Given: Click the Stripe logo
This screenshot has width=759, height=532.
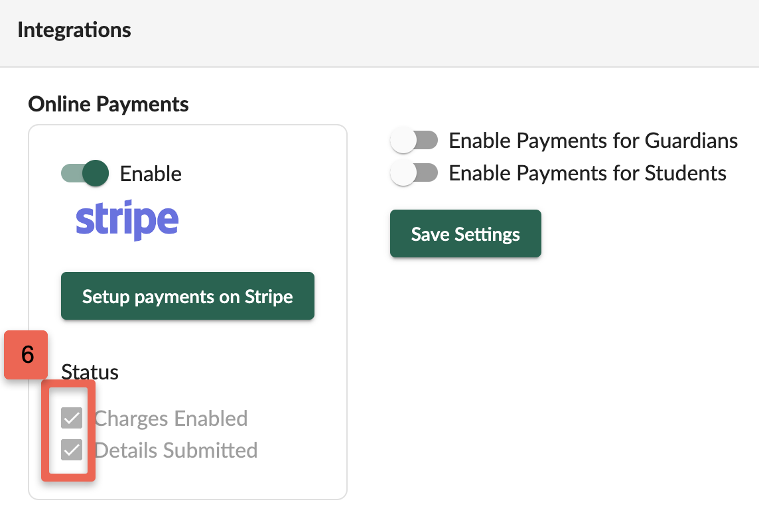Looking at the screenshot, I should click(x=127, y=220).
